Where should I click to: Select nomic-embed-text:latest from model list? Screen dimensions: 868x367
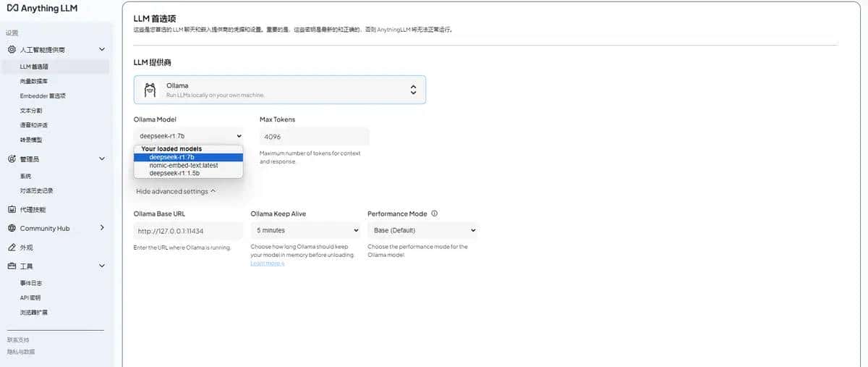183,165
